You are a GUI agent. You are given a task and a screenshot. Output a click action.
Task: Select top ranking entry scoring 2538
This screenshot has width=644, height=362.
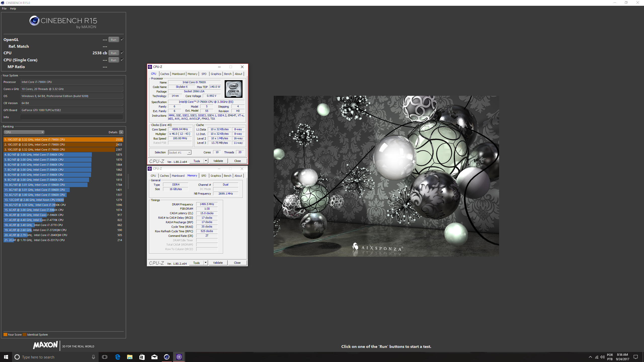click(63, 140)
